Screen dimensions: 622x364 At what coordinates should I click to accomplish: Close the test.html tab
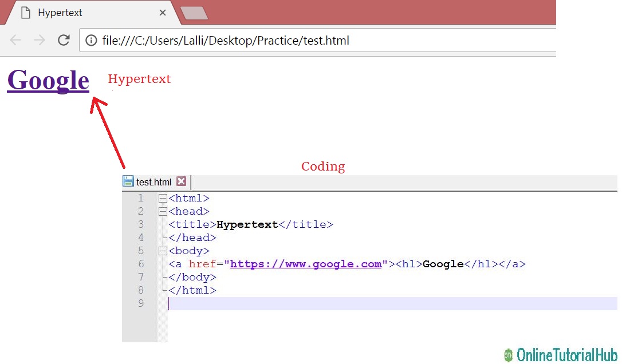click(x=181, y=181)
